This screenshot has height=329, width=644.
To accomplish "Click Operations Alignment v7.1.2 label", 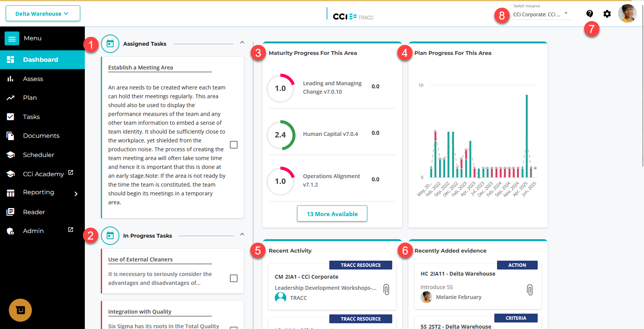I will tap(332, 180).
